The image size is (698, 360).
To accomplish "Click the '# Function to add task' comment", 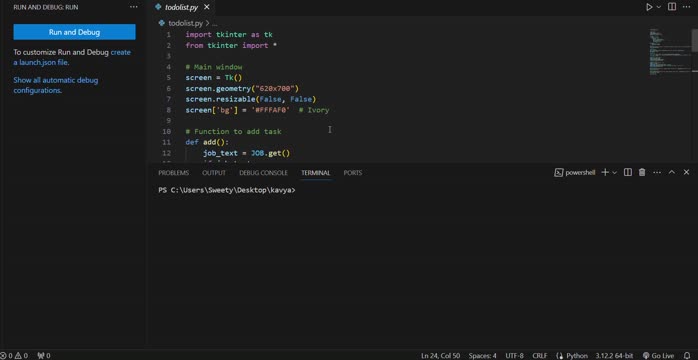I will [233, 131].
